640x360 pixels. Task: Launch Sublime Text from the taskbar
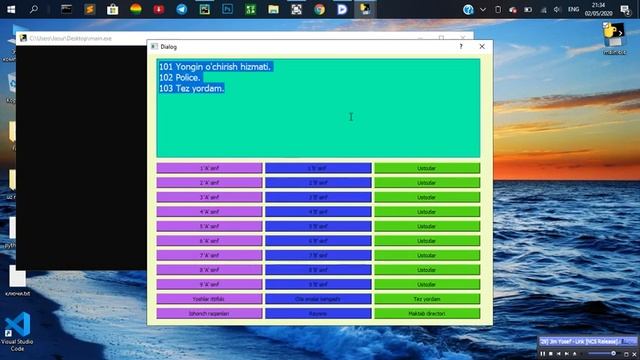(89, 9)
